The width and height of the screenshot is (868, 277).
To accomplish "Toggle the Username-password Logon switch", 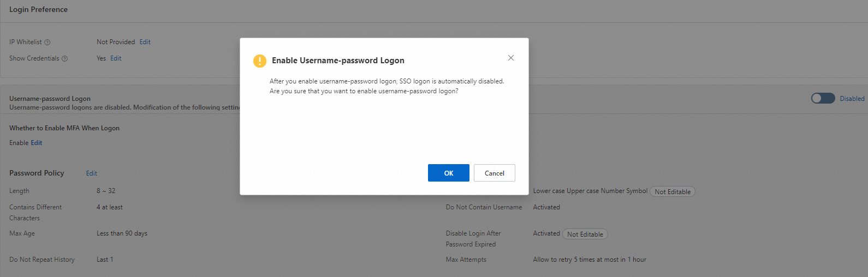I will tap(823, 98).
